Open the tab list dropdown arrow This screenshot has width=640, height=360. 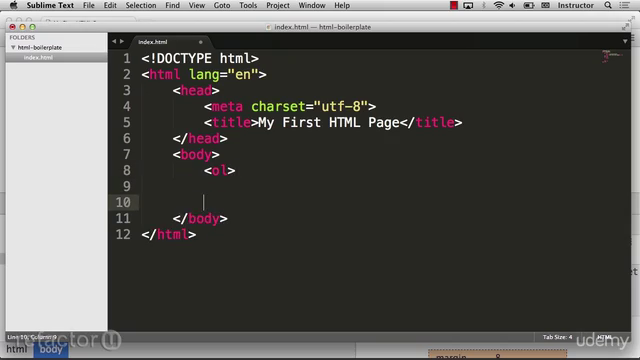[x=625, y=41]
